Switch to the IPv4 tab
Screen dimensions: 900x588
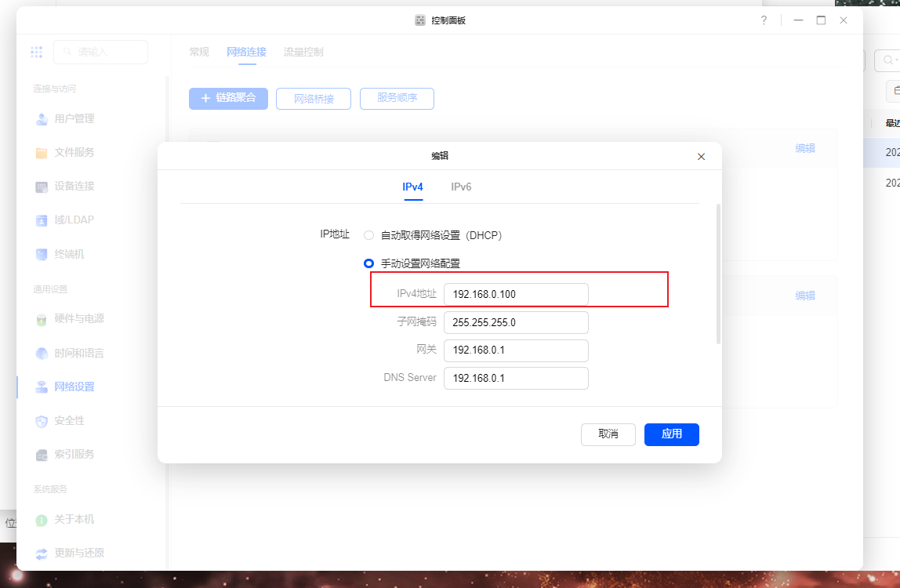tap(413, 187)
